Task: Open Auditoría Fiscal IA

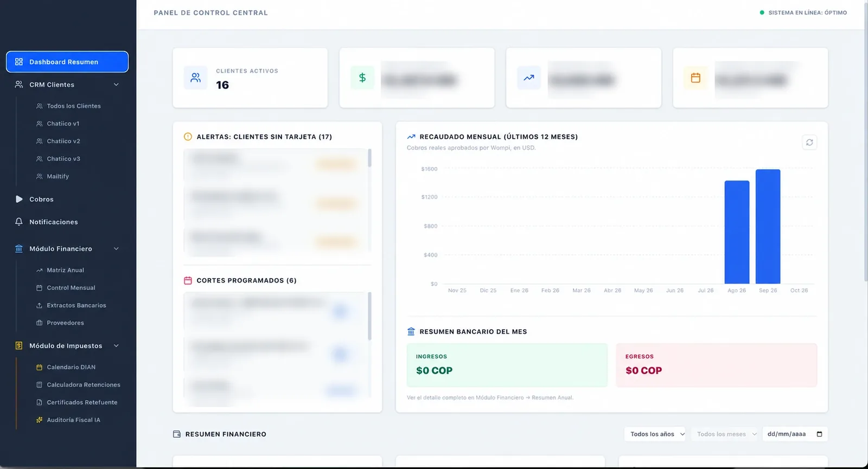Action: pos(73,420)
